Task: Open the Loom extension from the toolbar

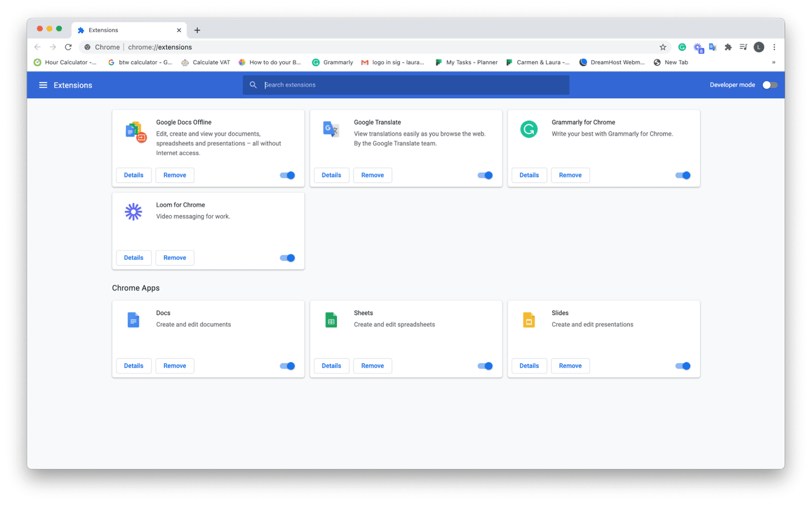Action: 697,47
